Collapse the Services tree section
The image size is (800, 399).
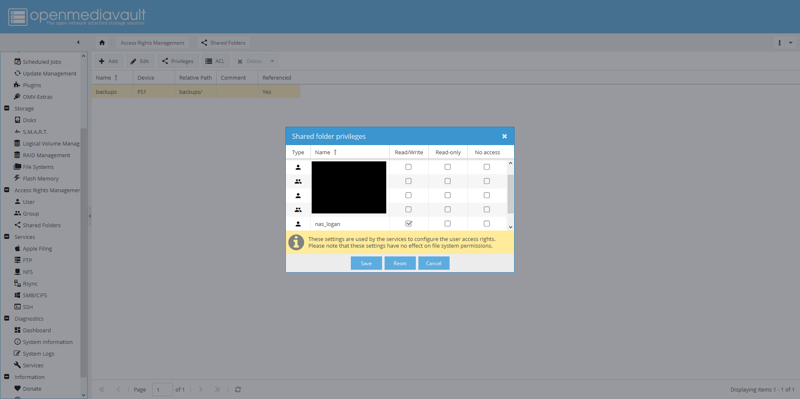tap(7, 237)
